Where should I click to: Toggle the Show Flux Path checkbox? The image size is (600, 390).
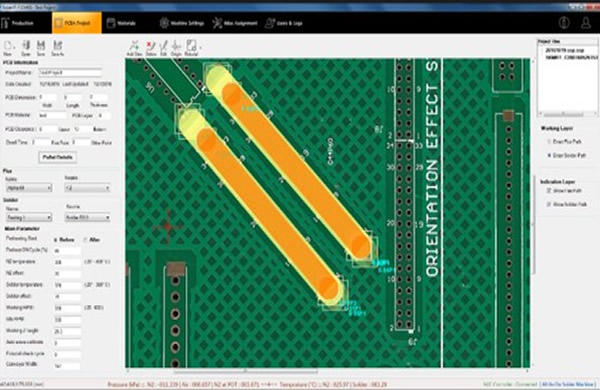(549, 190)
